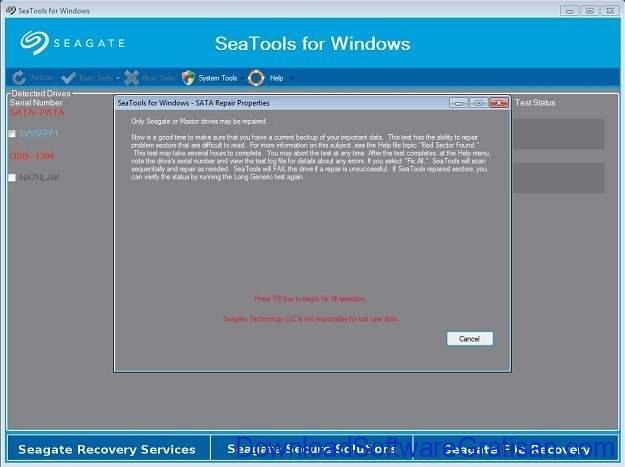Viewport: 625px width, 467px height.
Task: Click the Basic Tests checkmark icon
Action: click(x=69, y=78)
